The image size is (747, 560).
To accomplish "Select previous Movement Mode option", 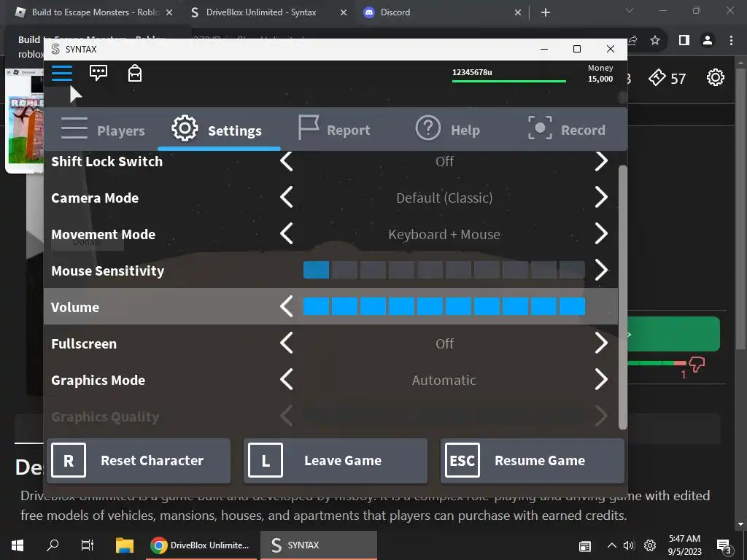I will point(286,234).
